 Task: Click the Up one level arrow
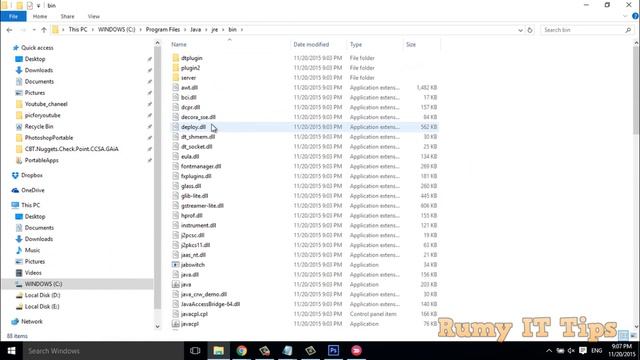[x=44, y=30]
